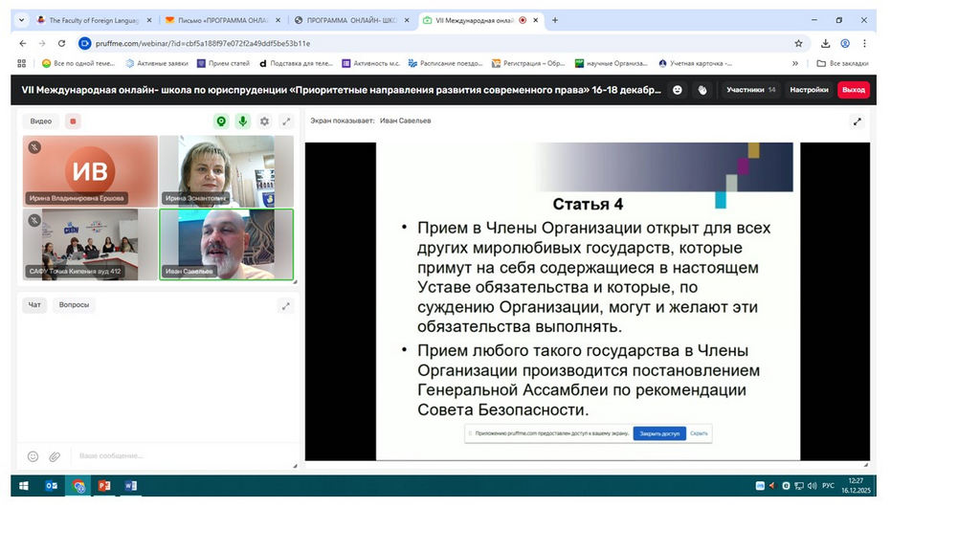The height and width of the screenshot is (551, 980).
Task: Open Настройки in the webinar header
Action: (x=809, y=90)
